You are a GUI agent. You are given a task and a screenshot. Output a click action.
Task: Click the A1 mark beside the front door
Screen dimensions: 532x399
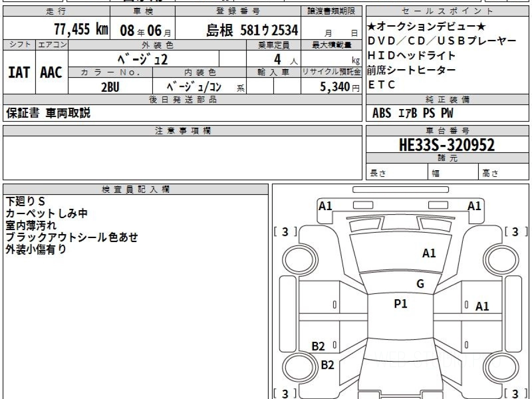(x=482, y=306)
